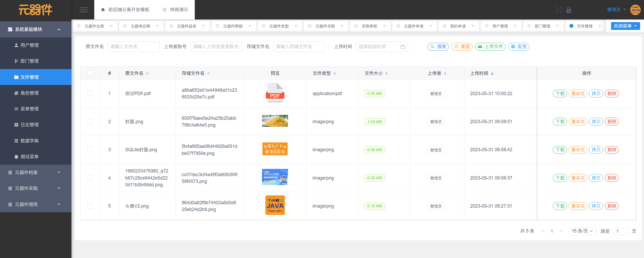
Task: Sort by 文件大小 column arrows
Action: [x=387, y=74]
